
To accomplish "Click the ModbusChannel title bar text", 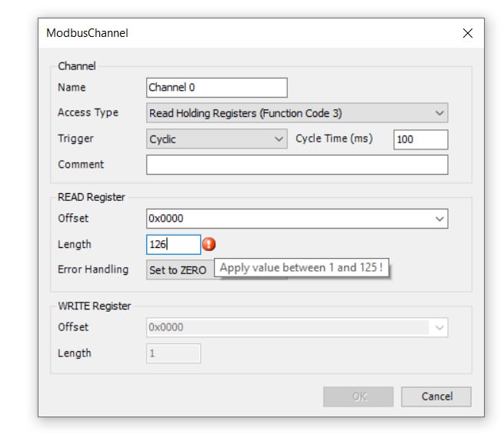I will 87,33.
